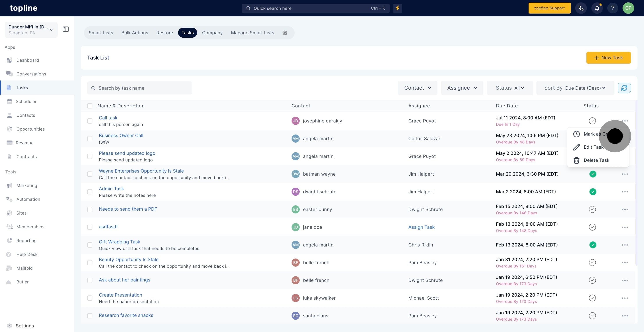Screen dimensions: 644x332
Task: Select Delete Task from the context menu
Action: click(596, 160)
